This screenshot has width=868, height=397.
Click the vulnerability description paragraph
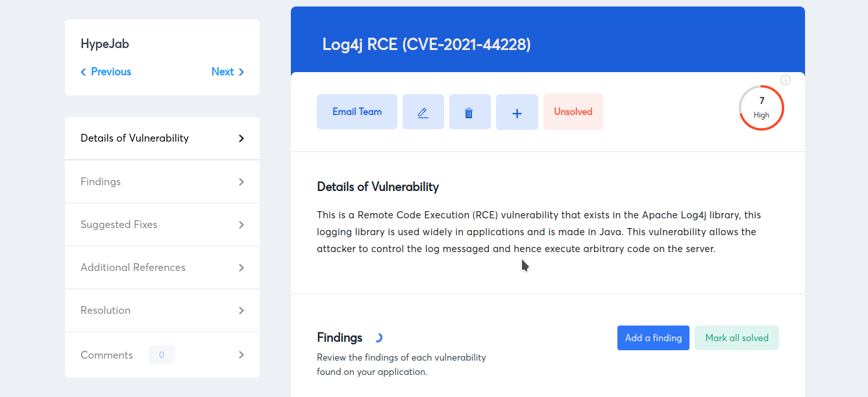tap(538, 232)
